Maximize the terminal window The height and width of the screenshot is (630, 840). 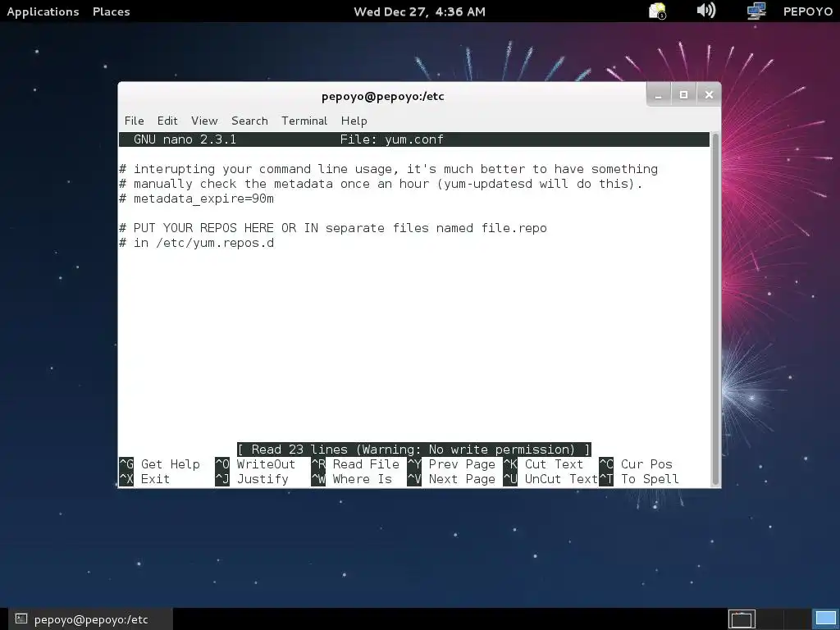tap(683, 95)
